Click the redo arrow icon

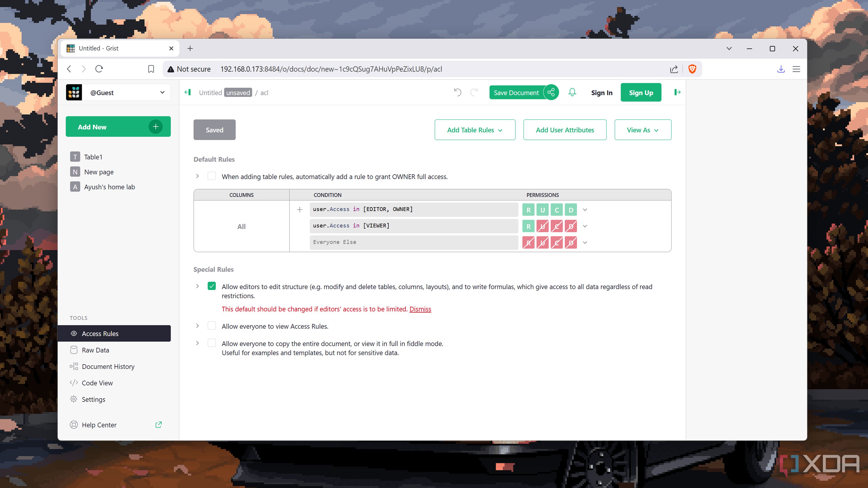pyautogui.click(x=474, y=92)
